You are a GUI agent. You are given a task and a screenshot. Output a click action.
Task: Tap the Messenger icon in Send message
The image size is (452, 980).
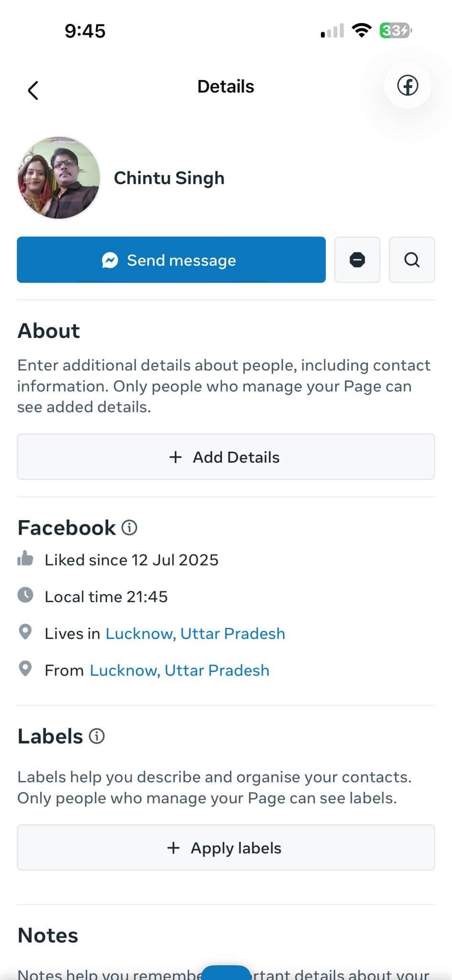pyautogui.click(x=110, y=260)
